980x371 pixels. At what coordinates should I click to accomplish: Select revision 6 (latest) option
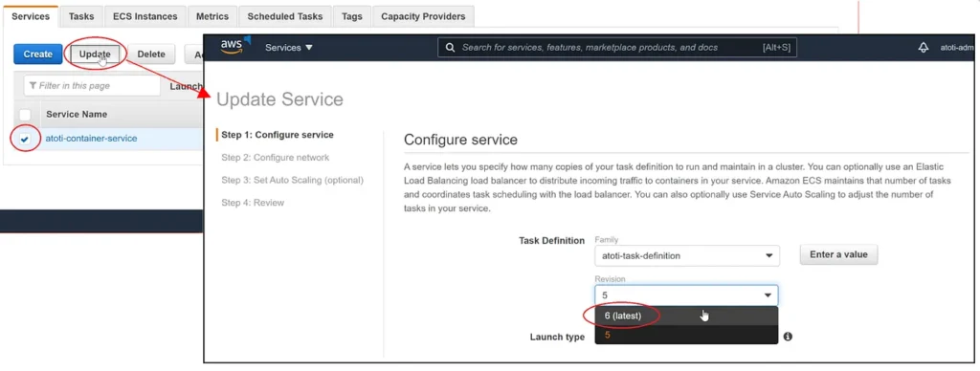pyautogui.click(x=686, y=316)
